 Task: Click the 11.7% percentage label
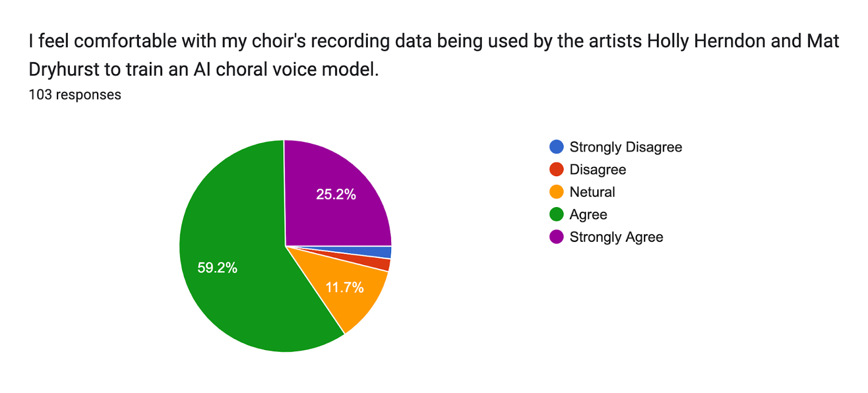pyautogui.click(x=344, y=287)
